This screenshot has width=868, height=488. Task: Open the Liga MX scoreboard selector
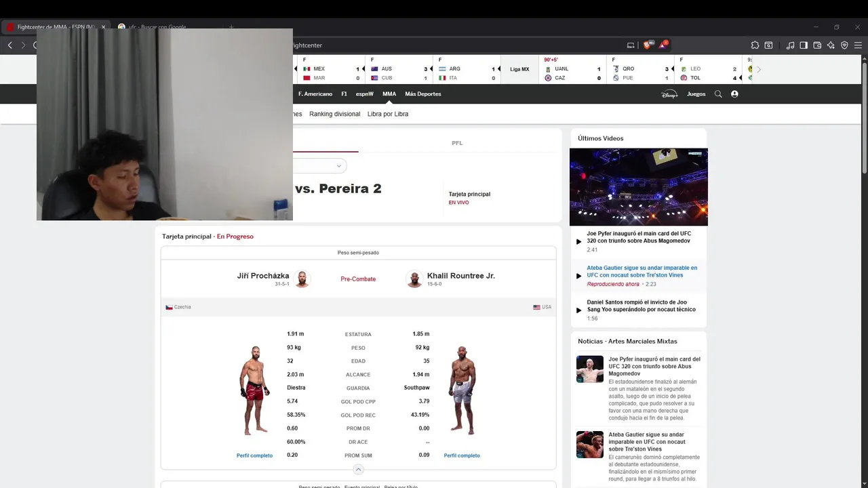(520, 69)
